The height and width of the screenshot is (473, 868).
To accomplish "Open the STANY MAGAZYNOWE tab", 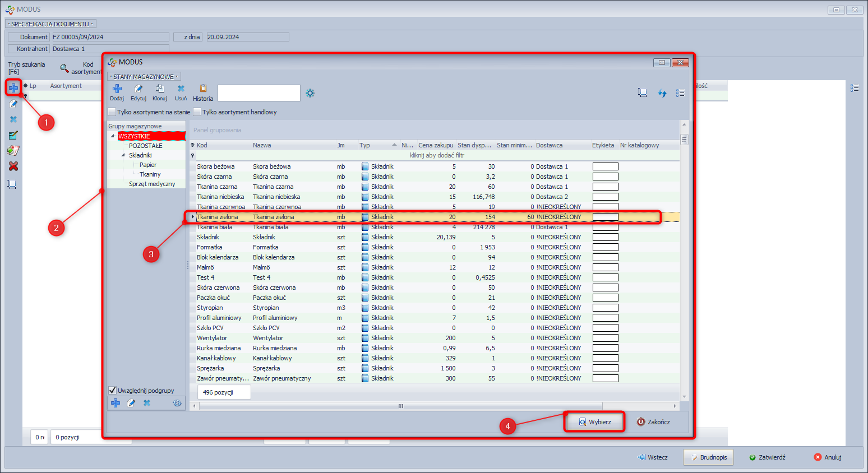I will (x=144, y=77).
